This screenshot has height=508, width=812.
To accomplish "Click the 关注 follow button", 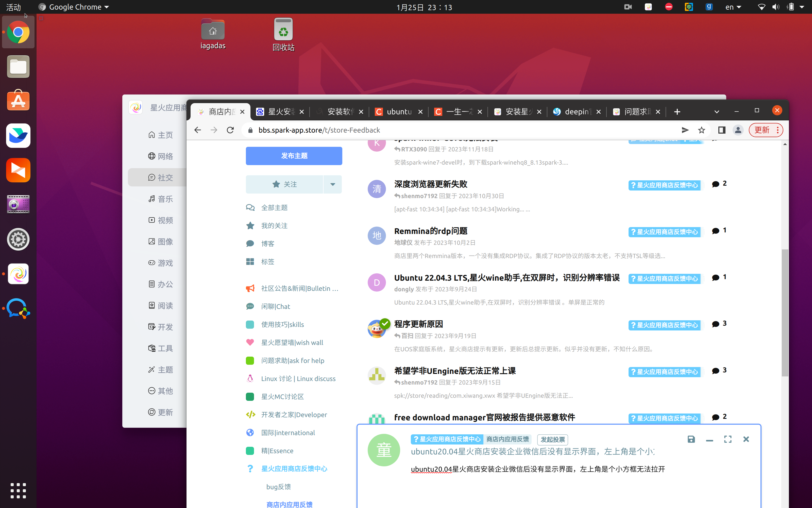I will [284, 184].
